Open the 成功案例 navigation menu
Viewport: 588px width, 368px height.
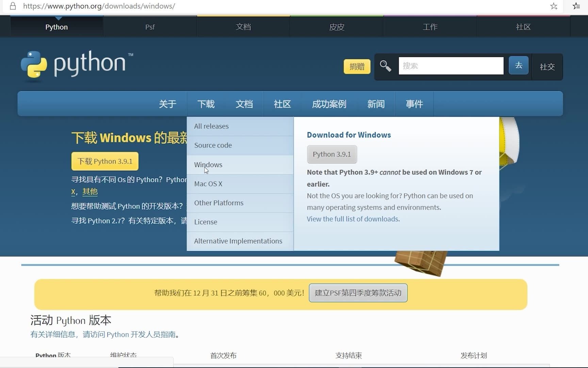(329, 104)
